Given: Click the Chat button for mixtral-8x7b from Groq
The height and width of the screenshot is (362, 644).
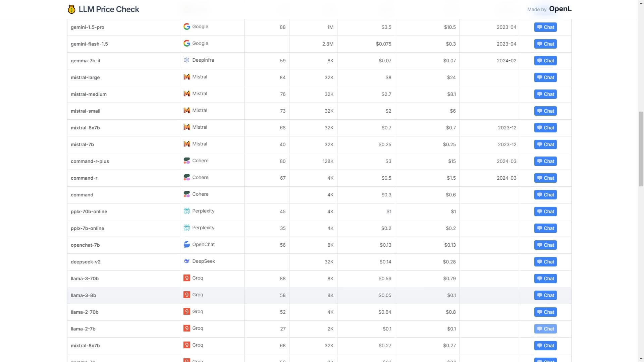Looking at the screenshot, I should (545, 346).
